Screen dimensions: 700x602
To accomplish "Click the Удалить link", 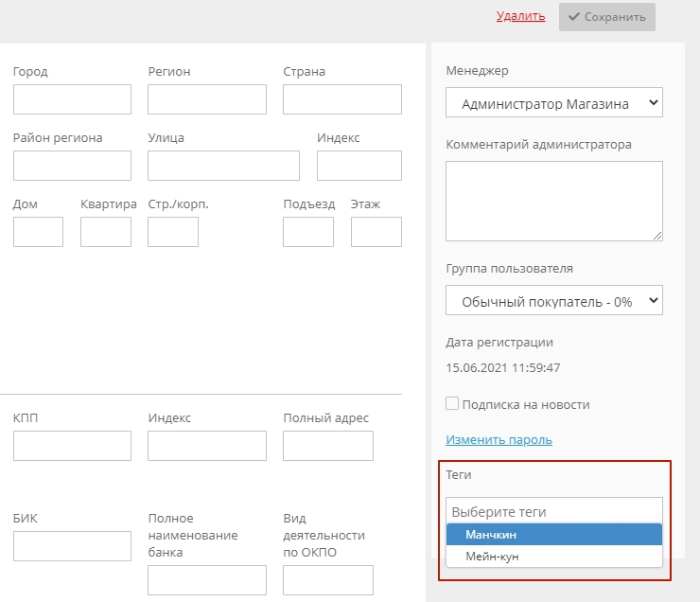I will (x=520, y=16).
